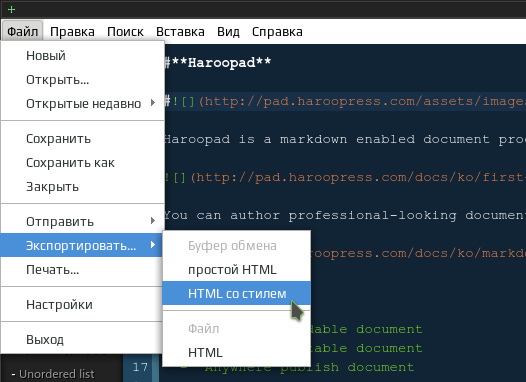Open the Вставка menu
The width and height of the screenshot is (526, 382).
click(x=180, y=32)
